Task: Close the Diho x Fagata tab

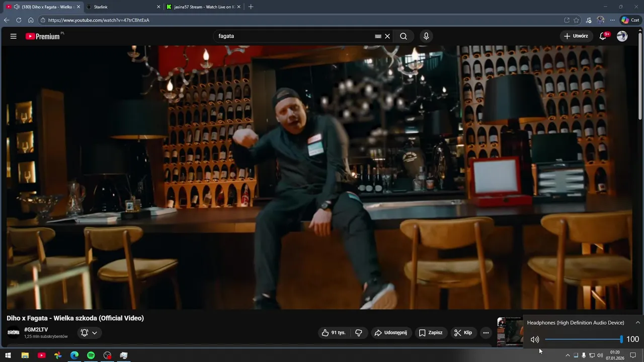Action: 78,7
